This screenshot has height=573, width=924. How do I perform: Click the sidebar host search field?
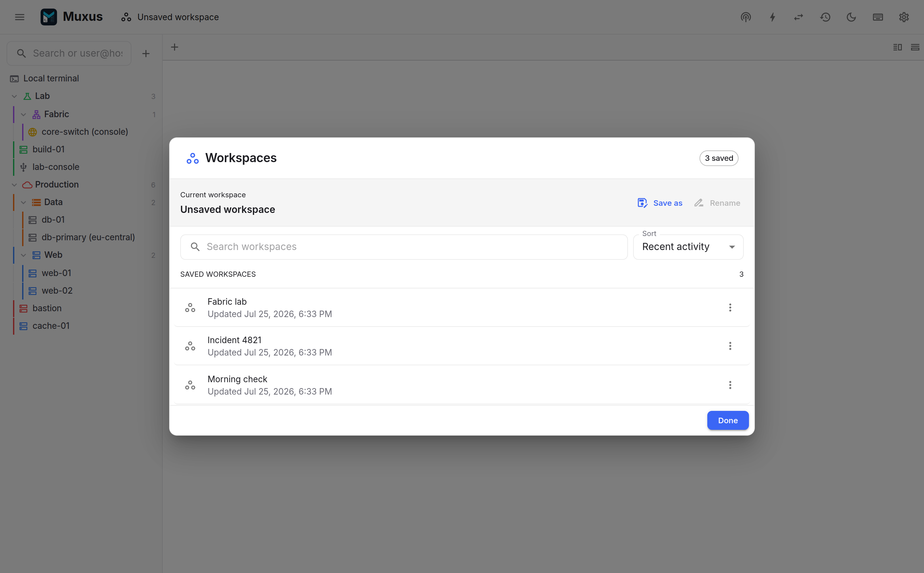point(69,53)
